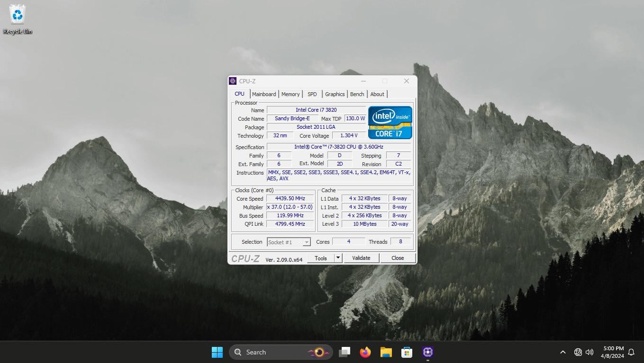The image size is (644, 363).
Task: Click the Tools button
Action: pos(321,258)
